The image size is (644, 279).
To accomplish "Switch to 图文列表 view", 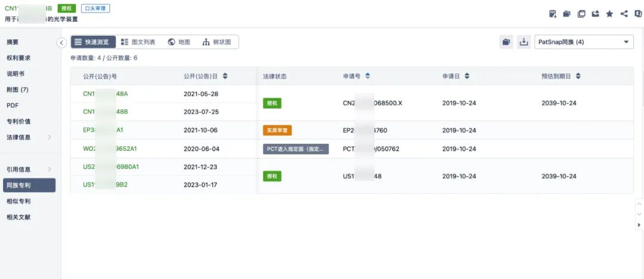I will coord(138,42).
